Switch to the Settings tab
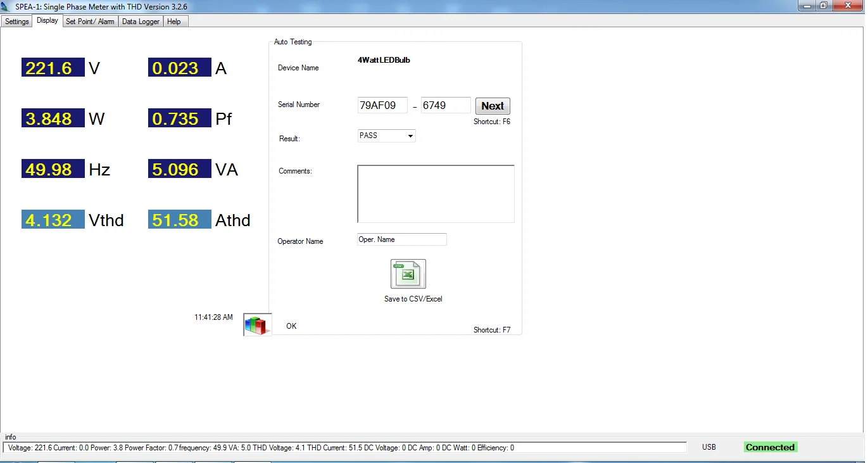This screenshot has width=868, height=463. coord(16,21)
